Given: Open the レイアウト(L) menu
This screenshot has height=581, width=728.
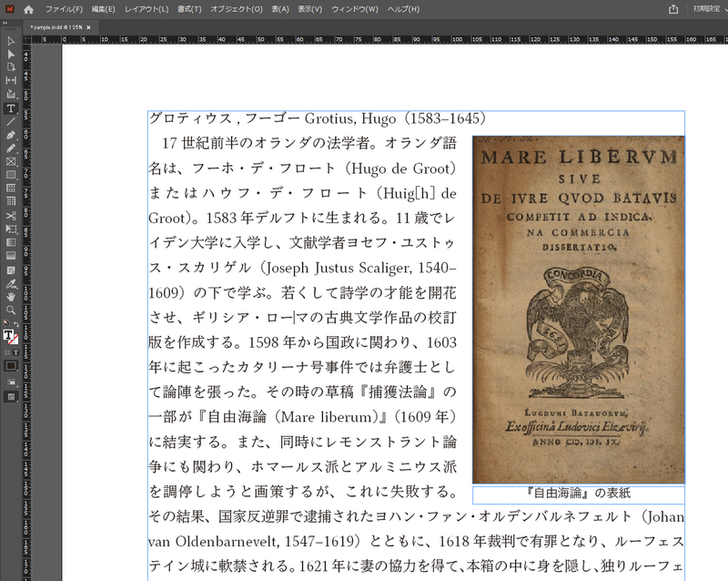Looking at the screenshot, I should pyautogui.click(x=147, y=9).
